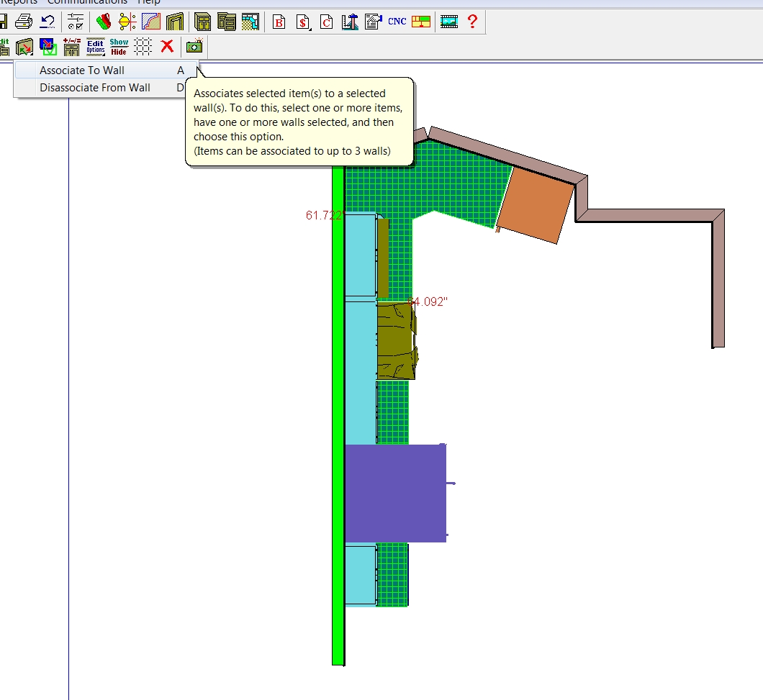Select the bright green vertical wall
Image resolution: width=763 pixels, height=700 pixels.
338,432
